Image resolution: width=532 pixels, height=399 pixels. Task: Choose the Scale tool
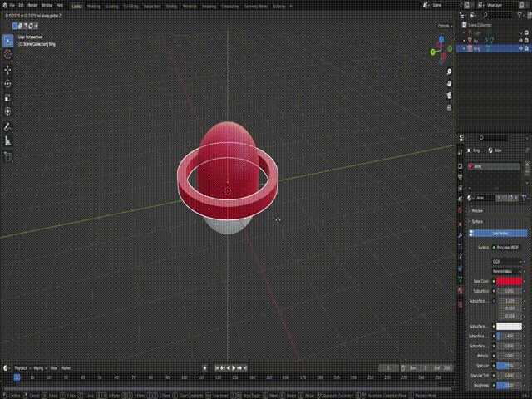8,97
